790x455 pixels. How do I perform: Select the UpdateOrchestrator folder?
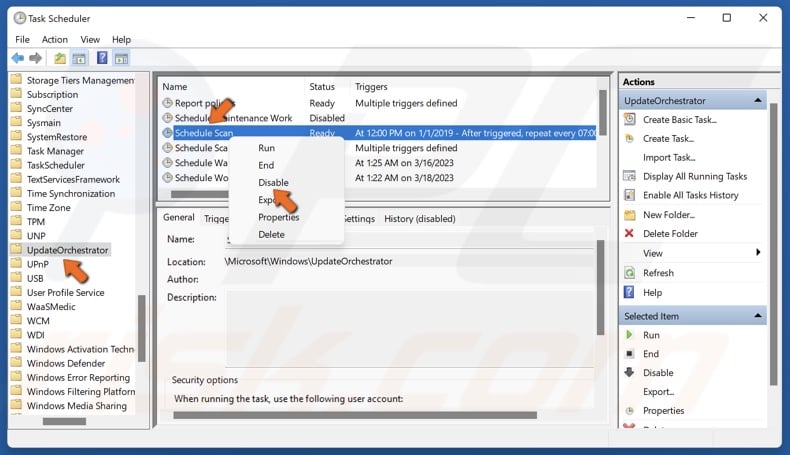tap(68, 250)
